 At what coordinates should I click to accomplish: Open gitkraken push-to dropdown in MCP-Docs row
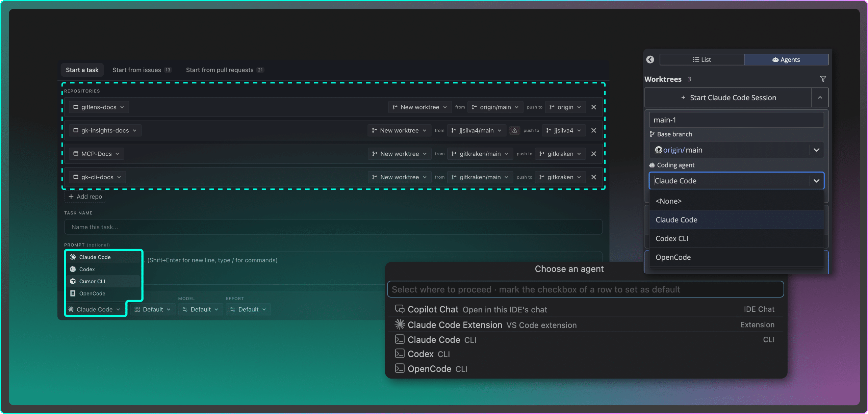tap(560, 154)
